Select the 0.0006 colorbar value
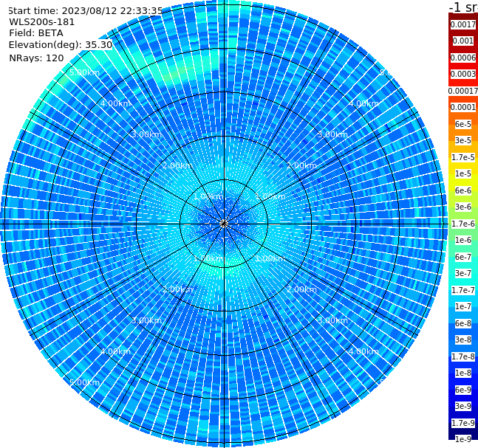The width and height of the screenshot is (478, 448). (x=463, y=58)
